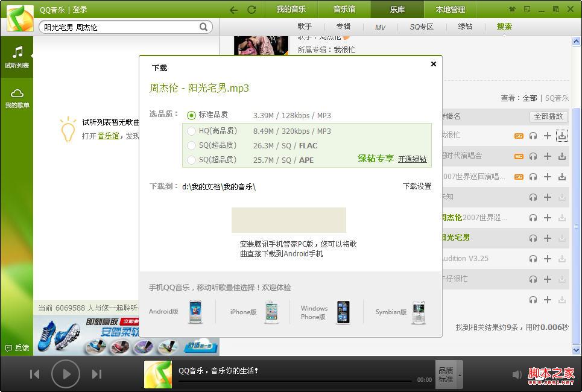Switch to 我的音乐 tab
The width and height of the screenshot is (582, 392).
click(x=291, y=9)
